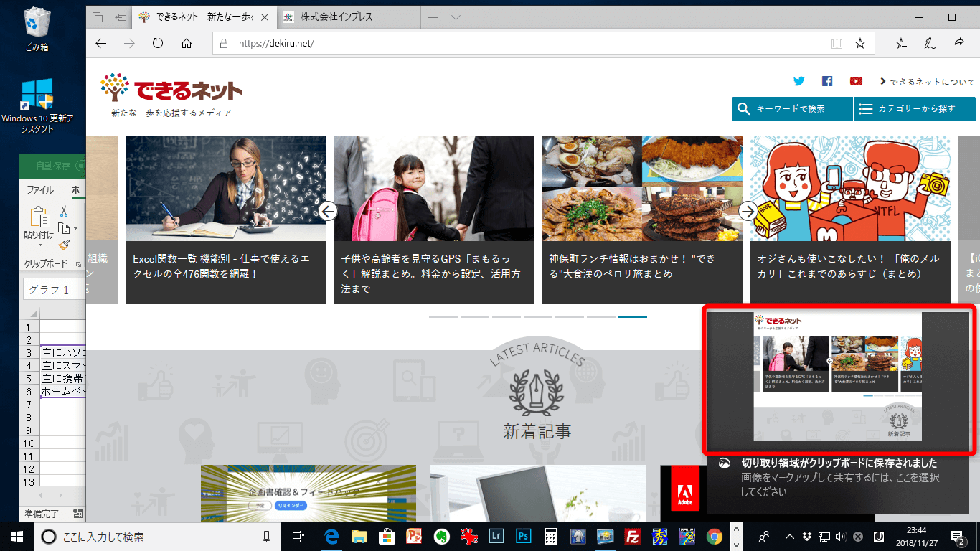Open the Edge home page button
This screenshot has width=980, height=551.
coord(187,44)
